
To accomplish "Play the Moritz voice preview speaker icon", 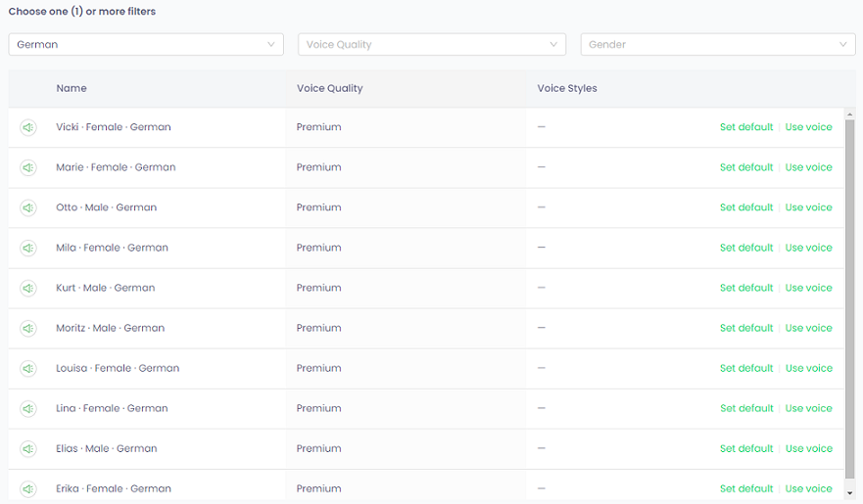I will click(x=28, y=328).
